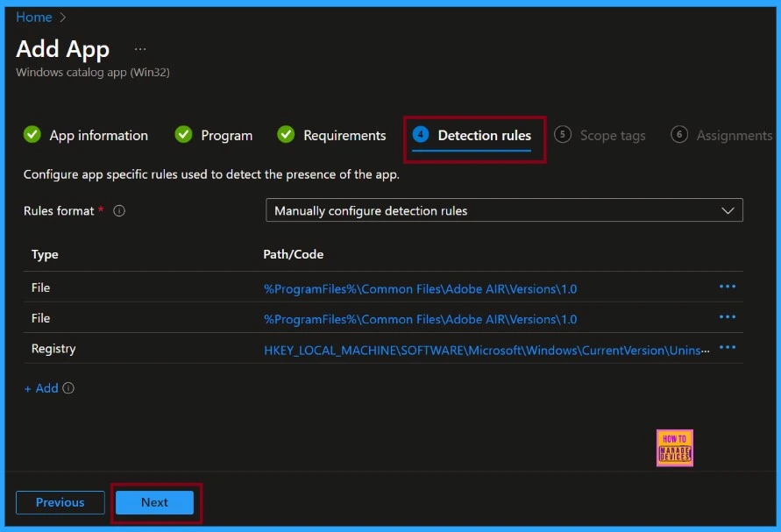This screenshot has height=532, width=781.
Task: Click the step 4 circle icon
Action: [421, 134]
